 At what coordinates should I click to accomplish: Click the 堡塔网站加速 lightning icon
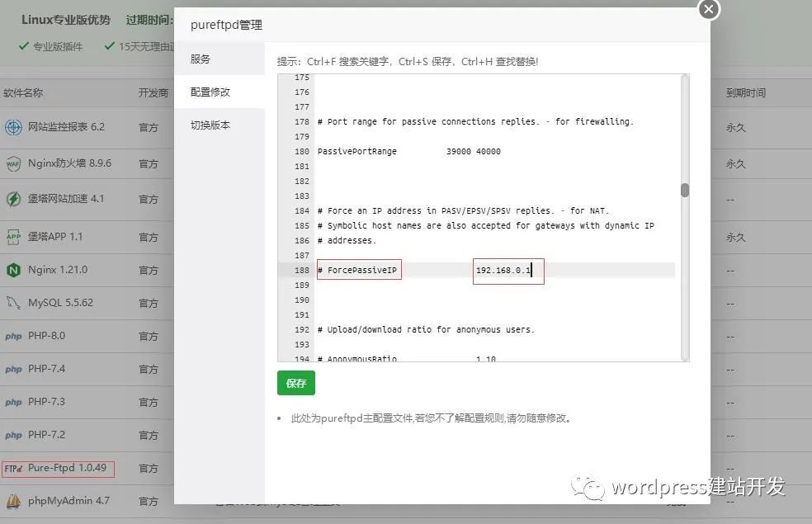tap(13, 200)
